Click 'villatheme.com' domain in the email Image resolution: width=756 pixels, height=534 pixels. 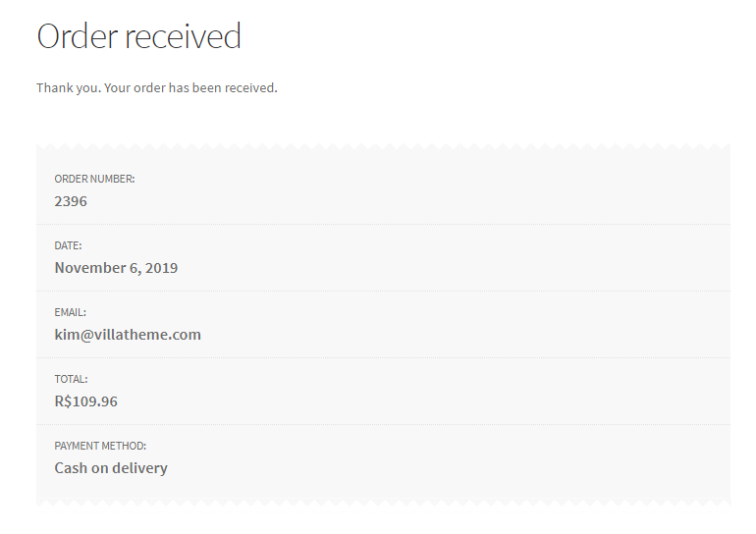pos(147,335)
